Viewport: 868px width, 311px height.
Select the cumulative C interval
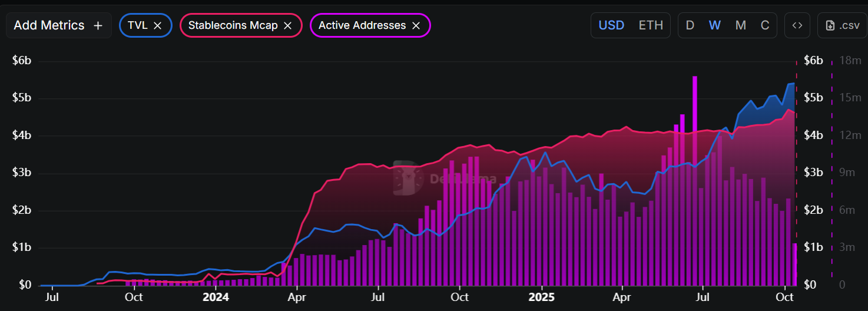point(765,25)
